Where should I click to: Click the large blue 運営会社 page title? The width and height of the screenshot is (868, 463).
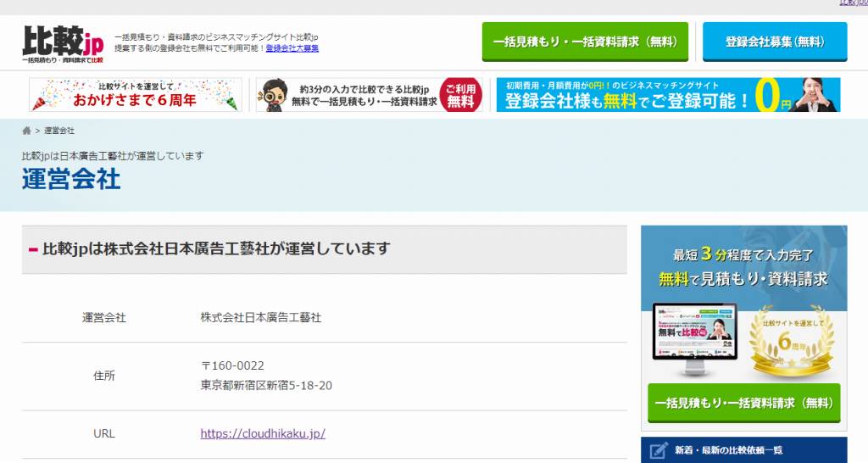pos(71,180)
